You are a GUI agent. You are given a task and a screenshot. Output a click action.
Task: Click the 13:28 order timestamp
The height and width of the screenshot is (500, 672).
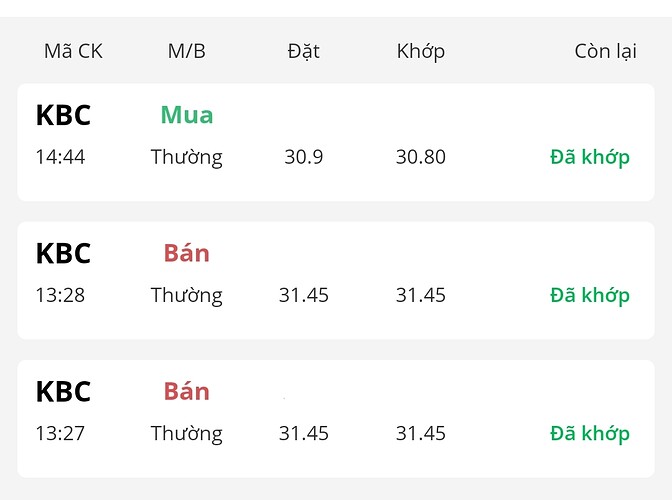(60, 295)
